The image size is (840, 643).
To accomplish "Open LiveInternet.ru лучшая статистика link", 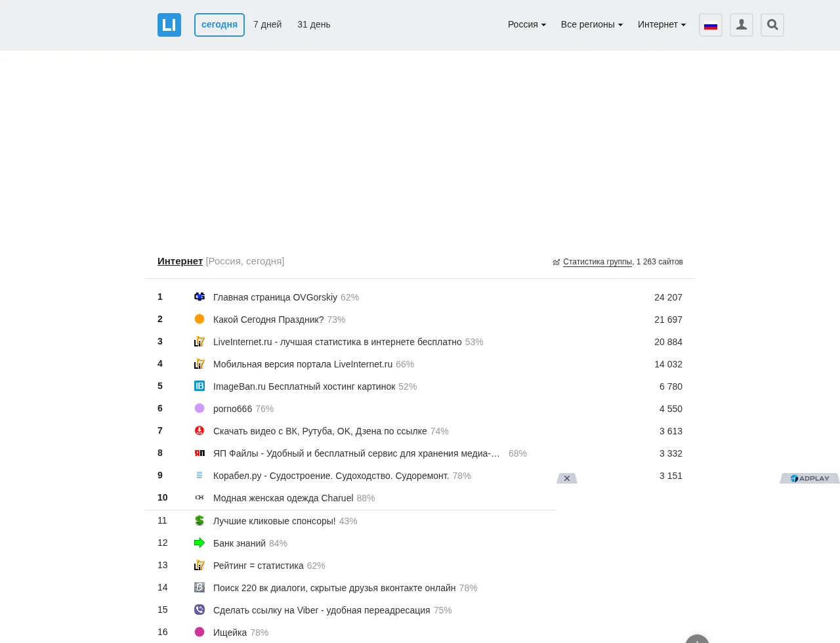I will (x=337, y=342).
